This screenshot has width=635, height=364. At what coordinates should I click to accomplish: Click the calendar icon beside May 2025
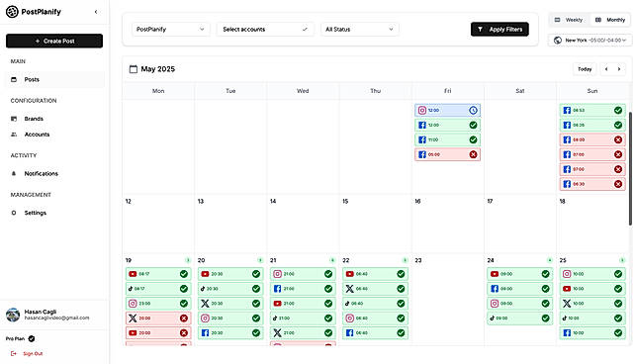click(134, 69)
